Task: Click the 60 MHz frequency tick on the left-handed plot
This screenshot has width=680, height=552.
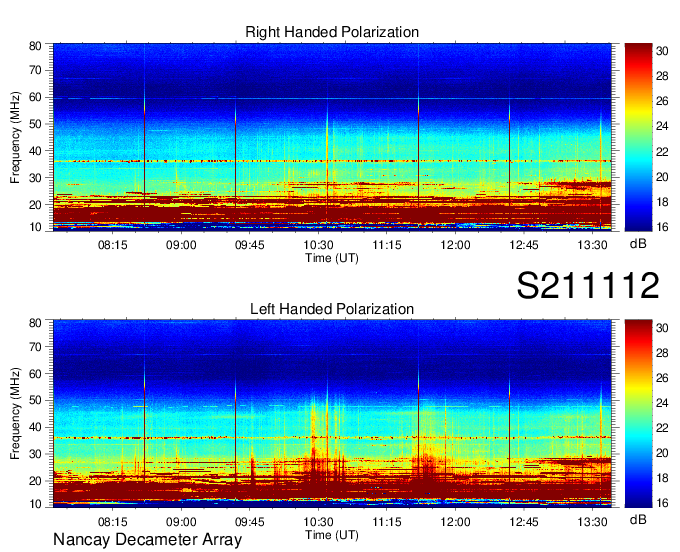Action: (x=35, y=374)
